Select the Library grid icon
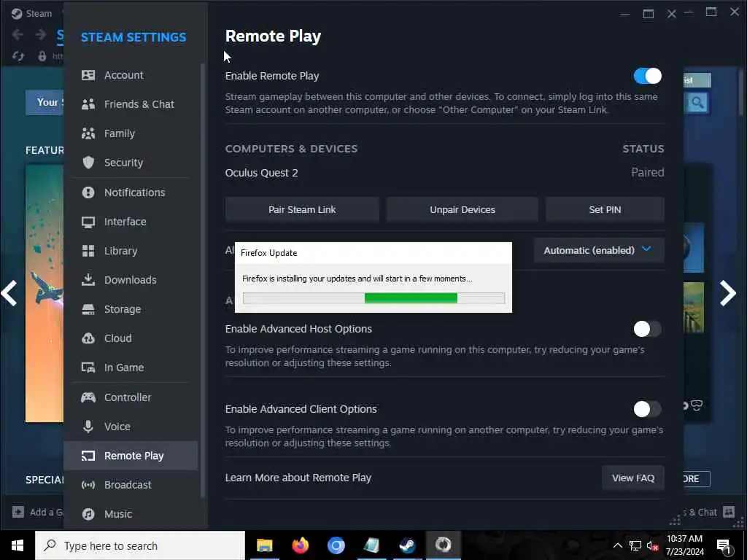The image size is (747, 560). pos(88,251)
